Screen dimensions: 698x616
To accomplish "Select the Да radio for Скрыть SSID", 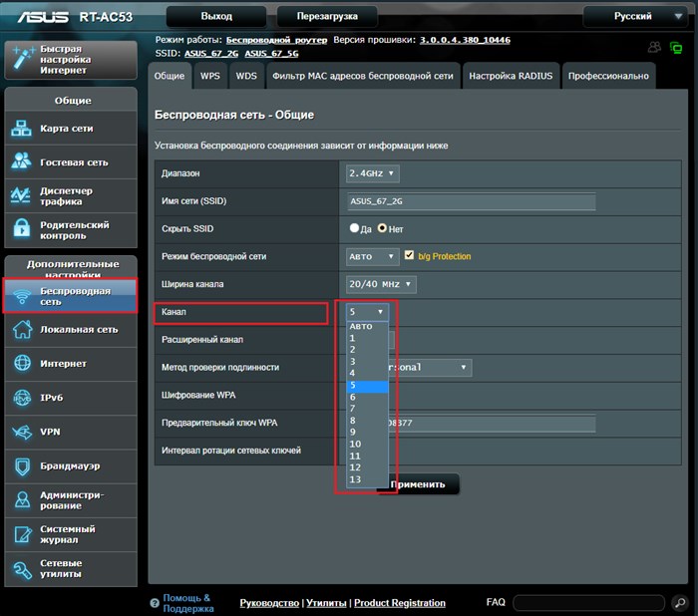I will coord(354,228).
